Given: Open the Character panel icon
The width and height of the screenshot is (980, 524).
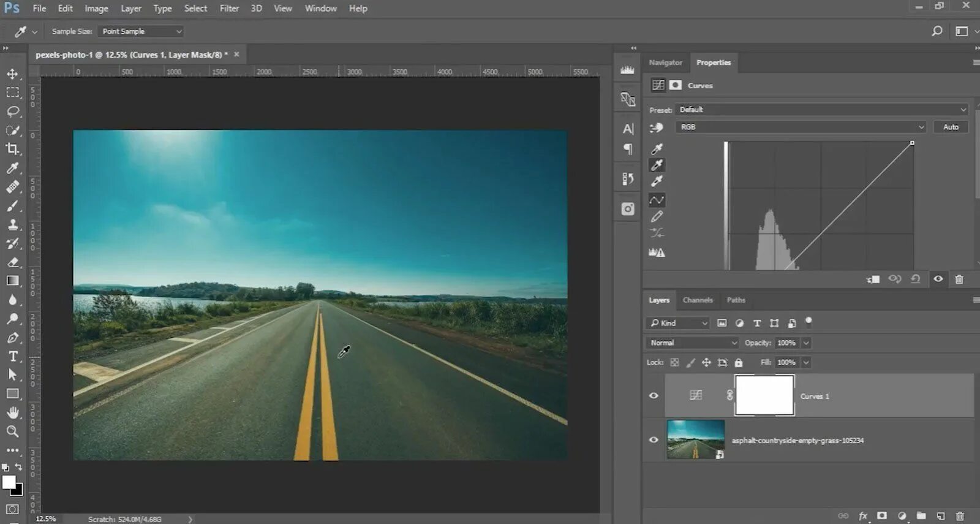Looking at the screenshot, I should [628, 129].
